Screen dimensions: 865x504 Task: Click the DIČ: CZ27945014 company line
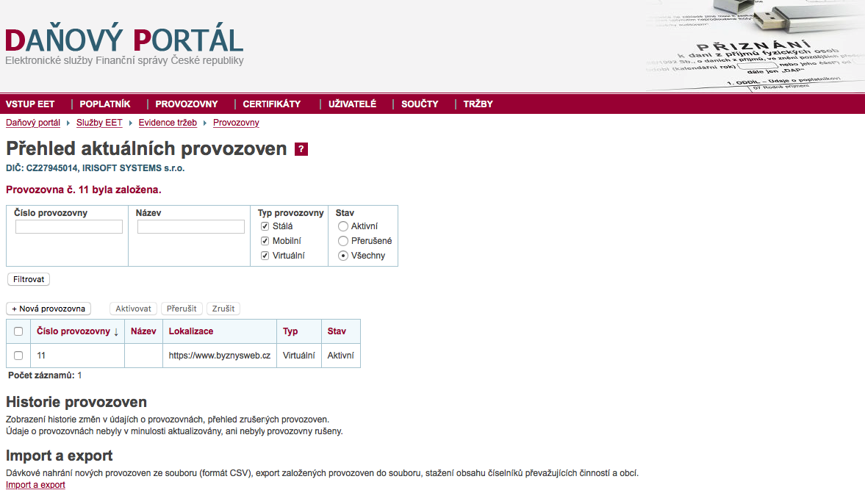[x=96, y=168]
